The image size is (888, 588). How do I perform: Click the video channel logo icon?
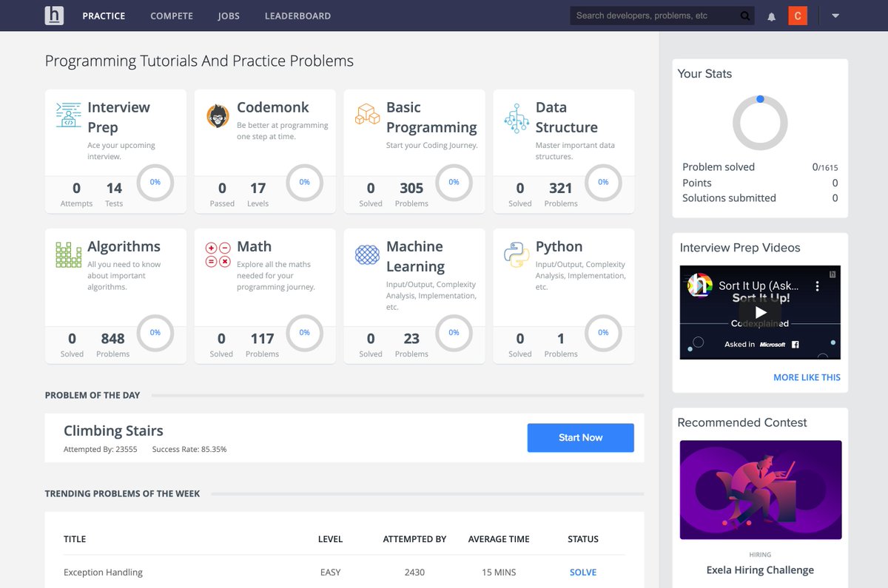click(x=700, y=285)
